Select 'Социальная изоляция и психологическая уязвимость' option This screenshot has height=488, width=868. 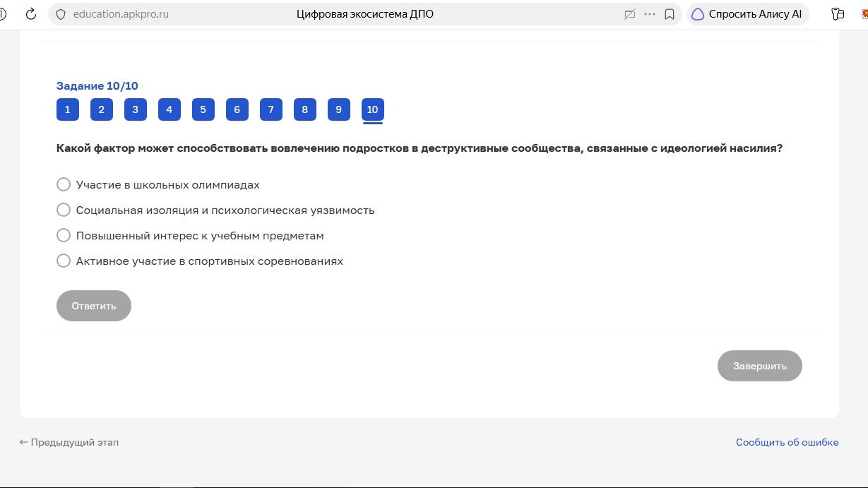tap(64, 210)
